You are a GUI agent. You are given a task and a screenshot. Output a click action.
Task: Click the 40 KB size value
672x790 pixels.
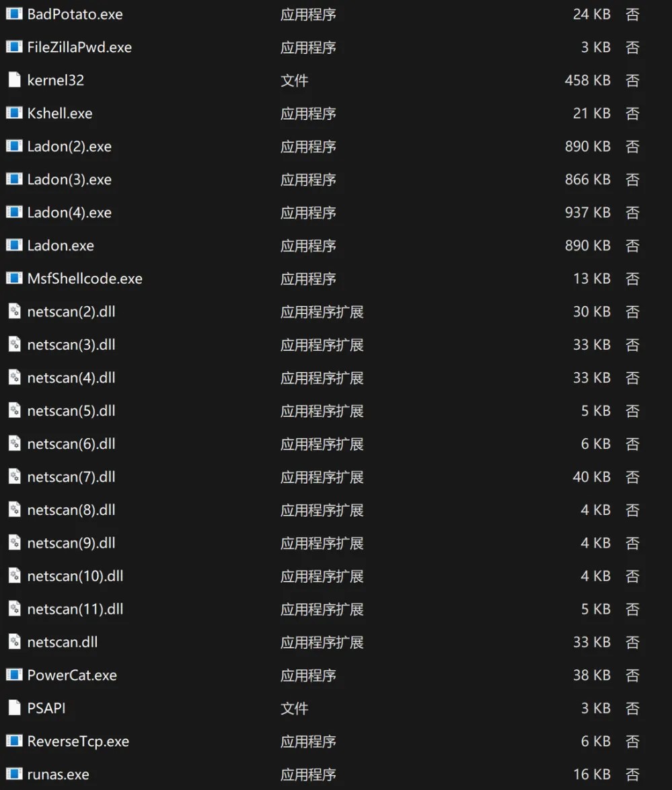[591, 477]
